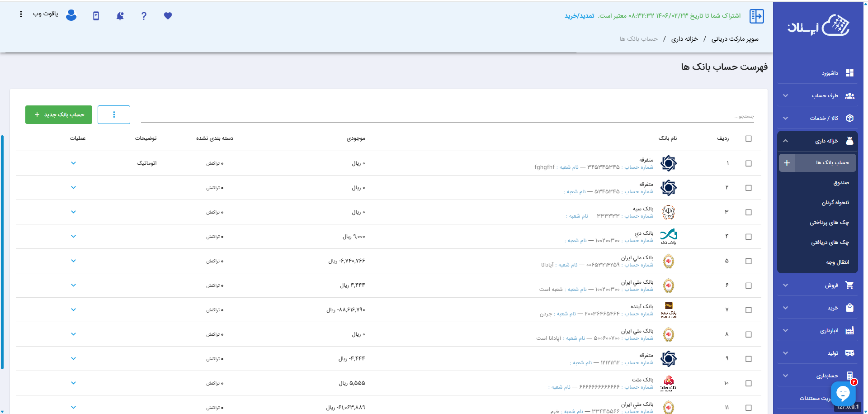Click خزانه داری in the breadcrumb
Viewport: 868px width, 414px height.
pyautogui.click(x=684, y=39)
